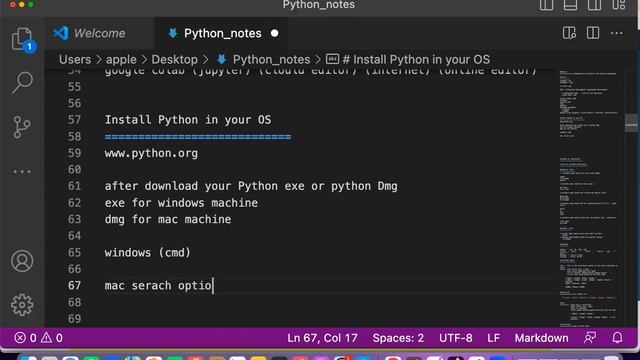Open Customize Layout icon in title bar
Screen dimensions: 640x360
coord(618,4)
